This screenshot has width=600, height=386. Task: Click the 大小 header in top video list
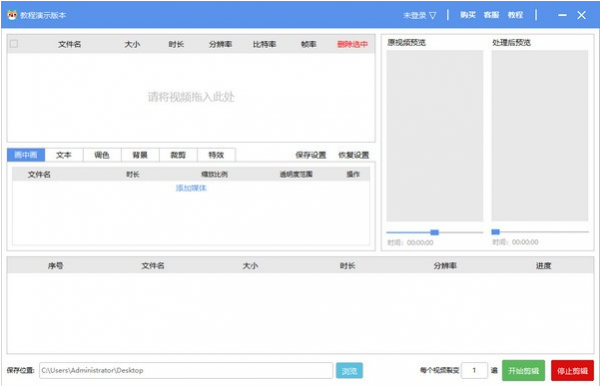tap(132, 44)
